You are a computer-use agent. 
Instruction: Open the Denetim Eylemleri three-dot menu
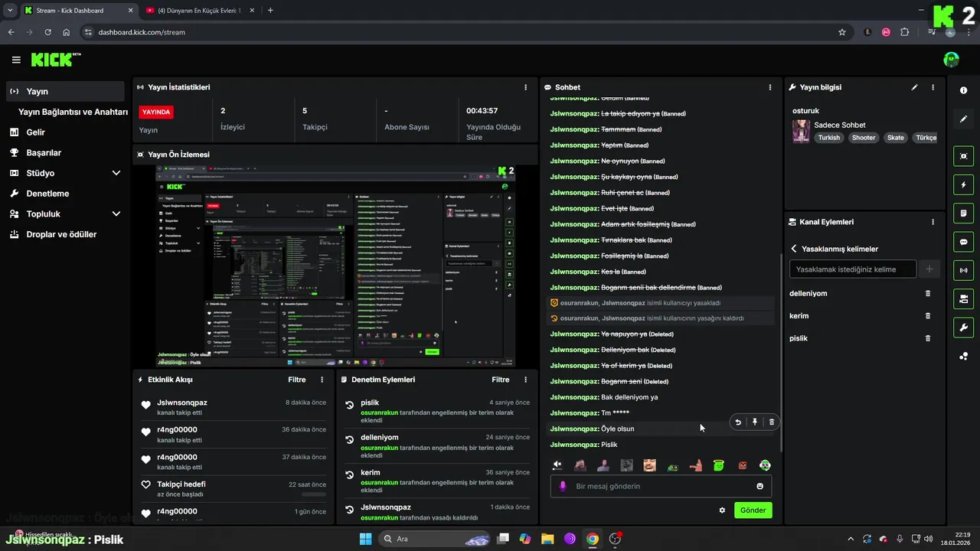pyautogui.click(x=525, y=380)
